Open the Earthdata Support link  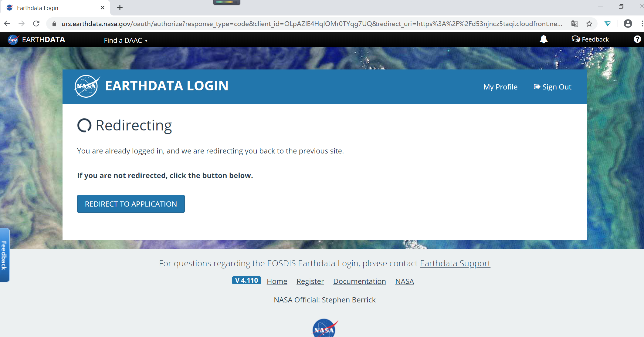(455, 263)
